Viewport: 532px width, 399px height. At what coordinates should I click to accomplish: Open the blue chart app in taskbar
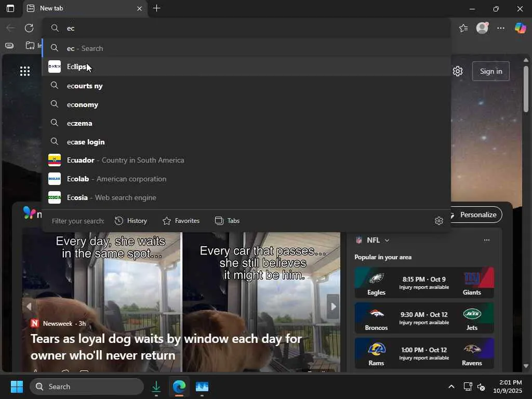202,387
